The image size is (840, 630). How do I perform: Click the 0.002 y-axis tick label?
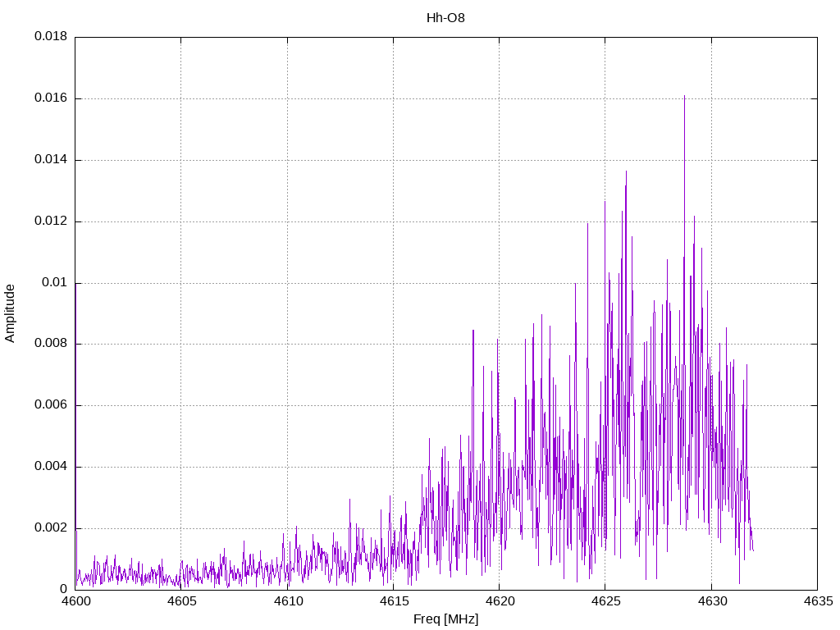(51, 528)
